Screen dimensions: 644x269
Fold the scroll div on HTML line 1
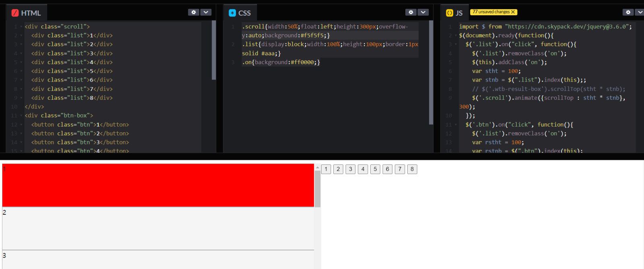[21, 27]
